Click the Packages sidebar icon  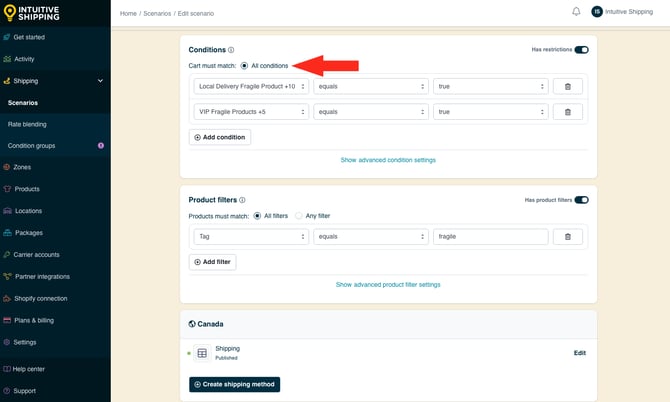coord(7,233)
